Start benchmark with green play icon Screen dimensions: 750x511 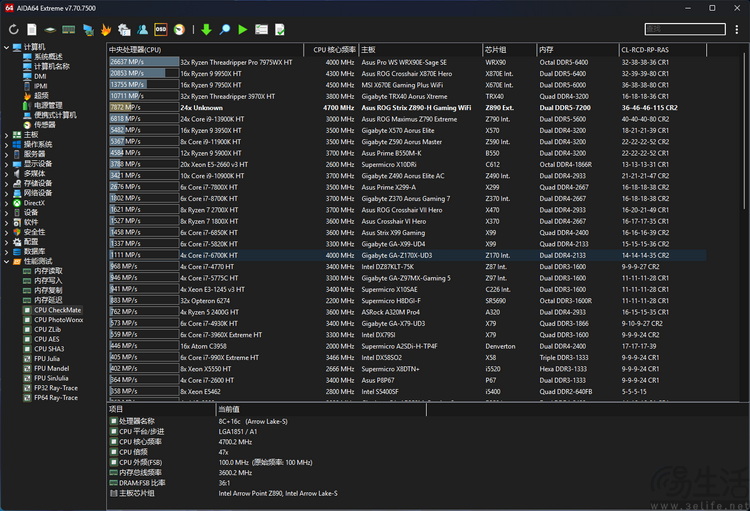pyautogui.click(x=243, y=30)
